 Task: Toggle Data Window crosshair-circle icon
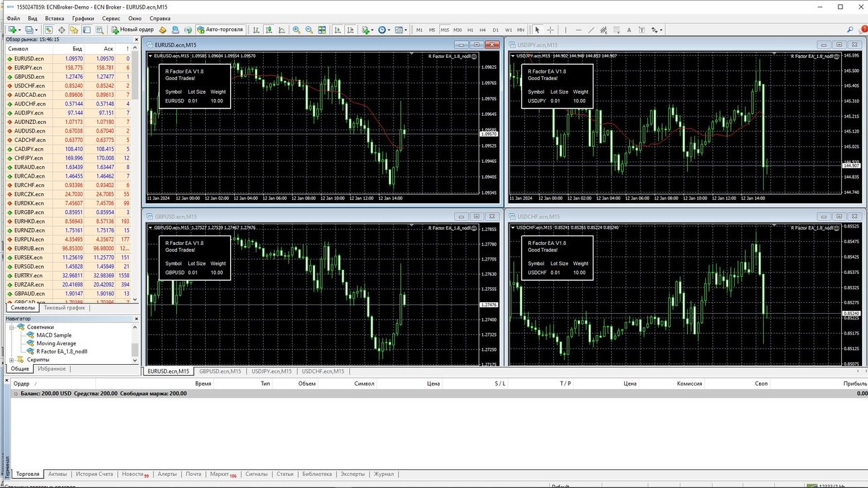[62, 30]
